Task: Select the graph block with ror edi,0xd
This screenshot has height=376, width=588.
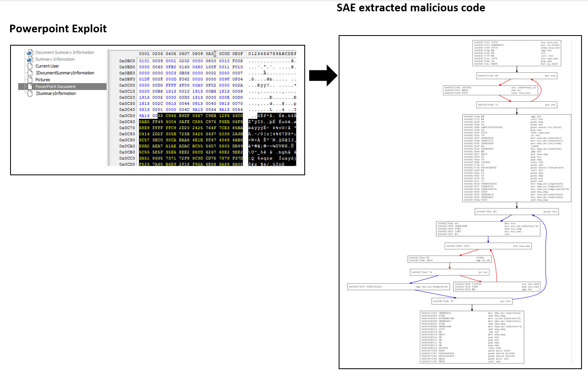Action: coord(497,287)
